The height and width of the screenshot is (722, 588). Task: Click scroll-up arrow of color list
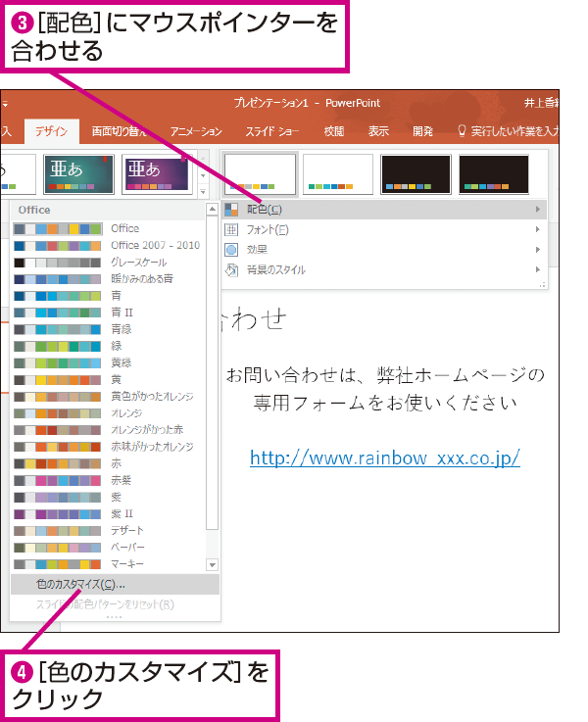[212, 210]
